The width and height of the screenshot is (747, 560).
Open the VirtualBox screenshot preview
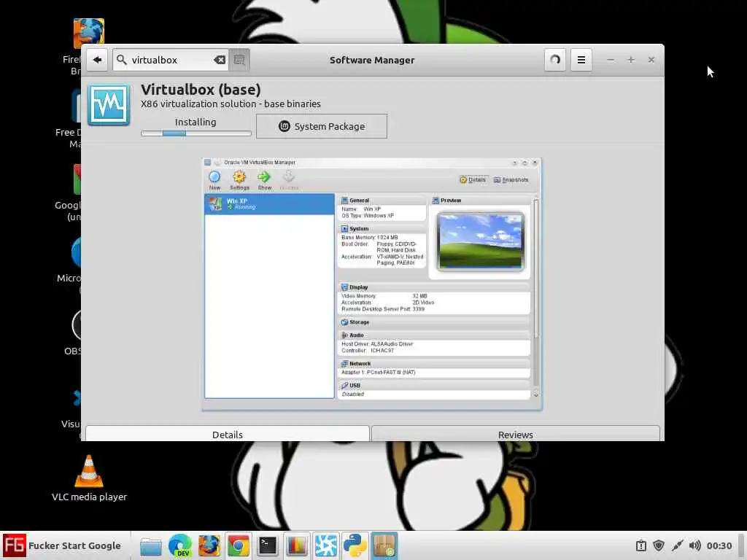[x=372, y=284]
